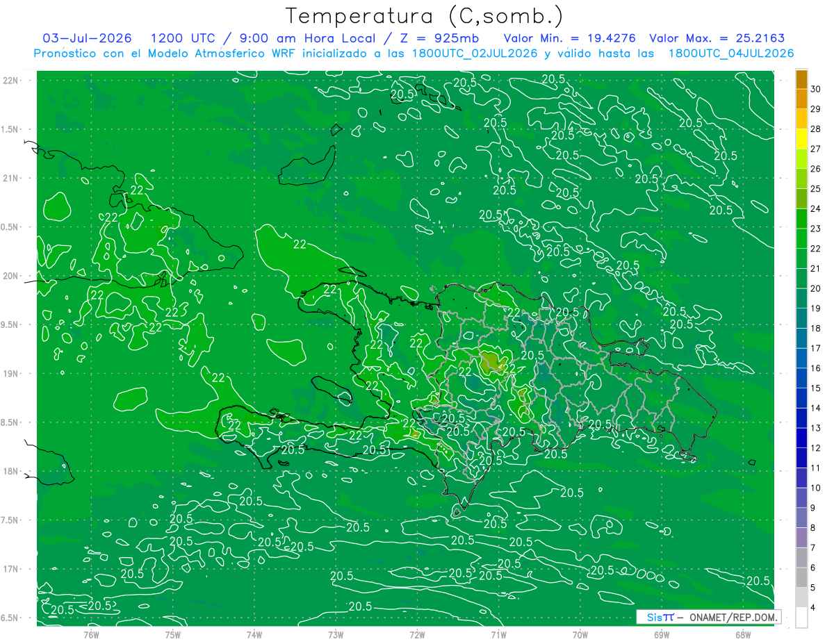Click legend value 19 on the color scale
834x644 pixels.
(815, 308)
